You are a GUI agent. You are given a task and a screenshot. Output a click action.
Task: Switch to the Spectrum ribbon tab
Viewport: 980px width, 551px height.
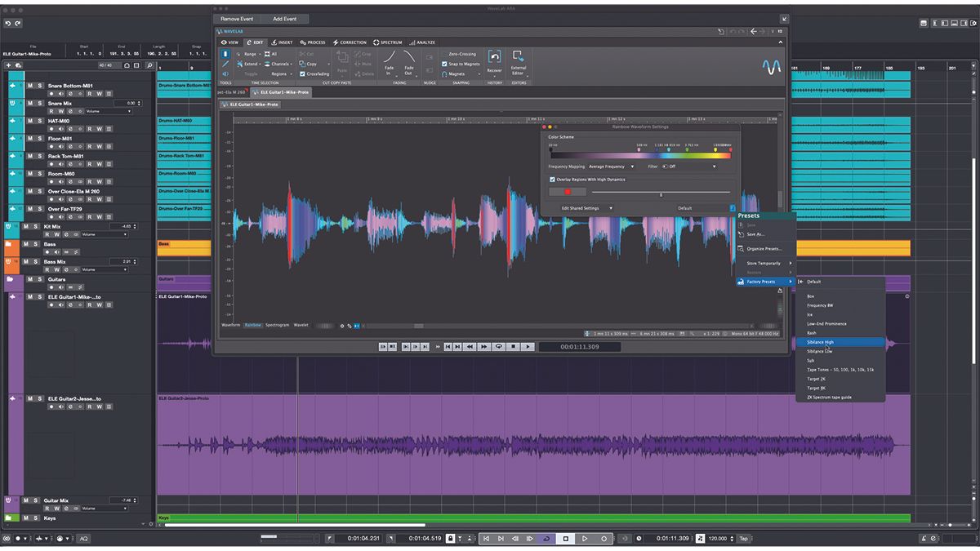click(389, 42)
